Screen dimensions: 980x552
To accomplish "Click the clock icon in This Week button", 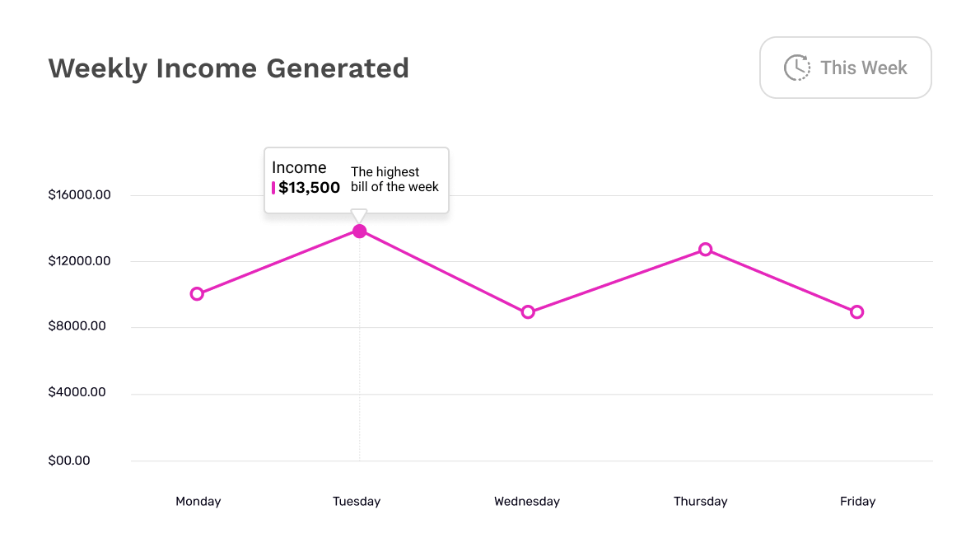I will (796, 68).
